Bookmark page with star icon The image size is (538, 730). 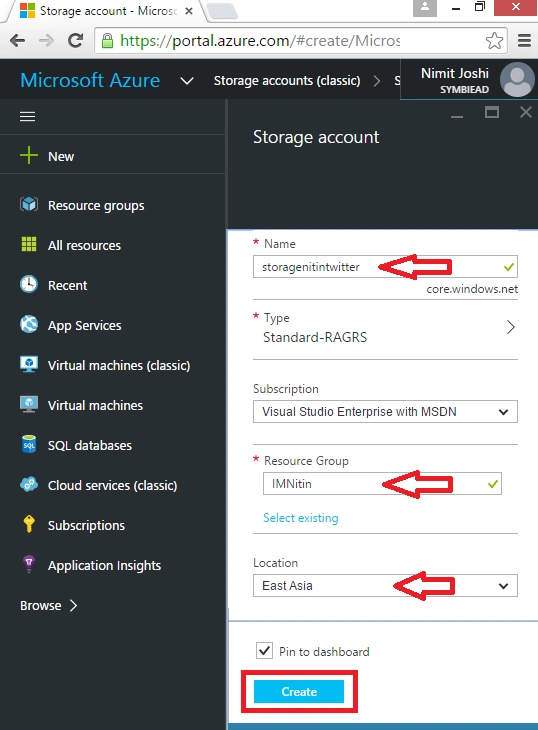coord(494,41)
